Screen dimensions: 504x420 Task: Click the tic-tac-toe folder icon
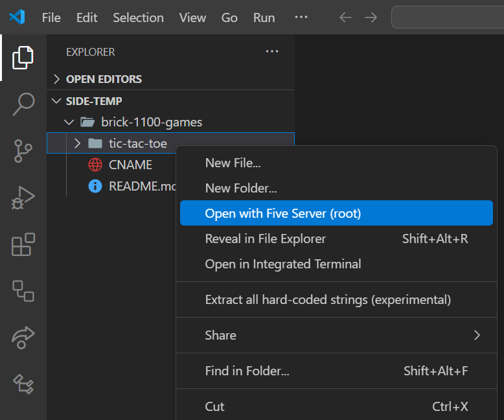(95, 143)
